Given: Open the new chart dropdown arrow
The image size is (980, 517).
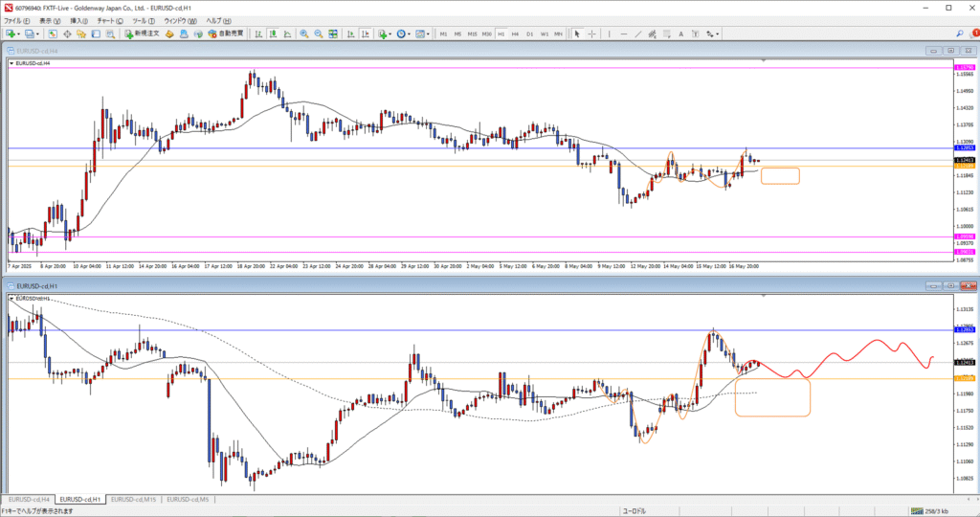Looking at the screenshot, I should point(17,34).
